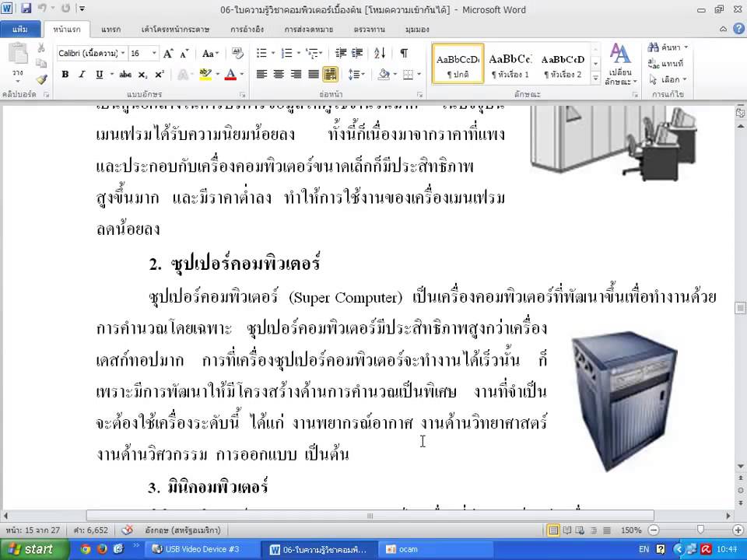Switch to the Insert (แทรก) tab

tap(110, 29)
